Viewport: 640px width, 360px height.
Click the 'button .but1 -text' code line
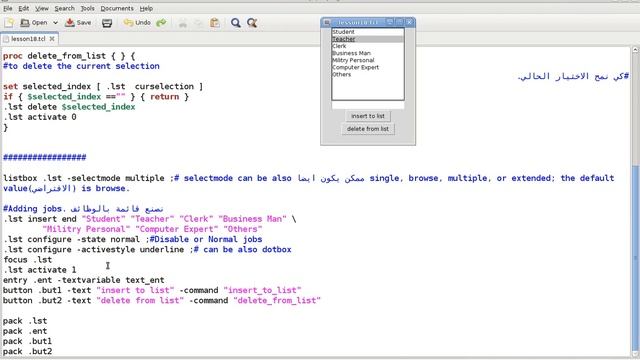pos(152,290)
